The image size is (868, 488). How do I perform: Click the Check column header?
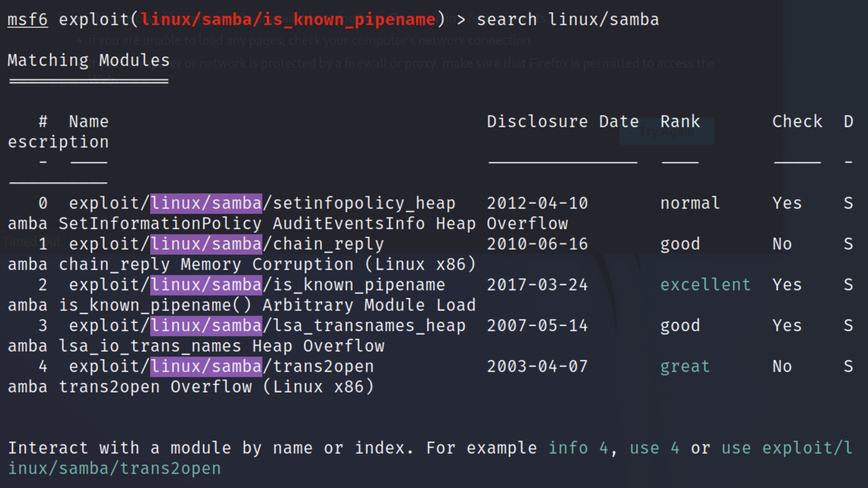coord(797,122)
